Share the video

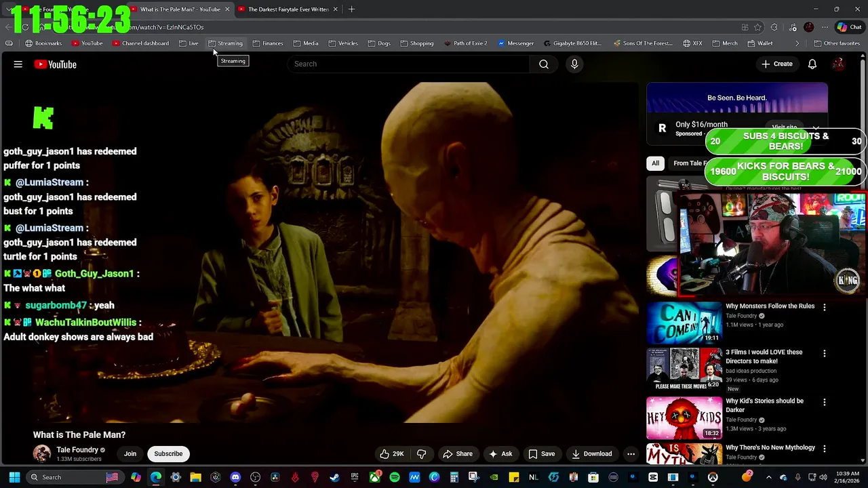(458, 454)
